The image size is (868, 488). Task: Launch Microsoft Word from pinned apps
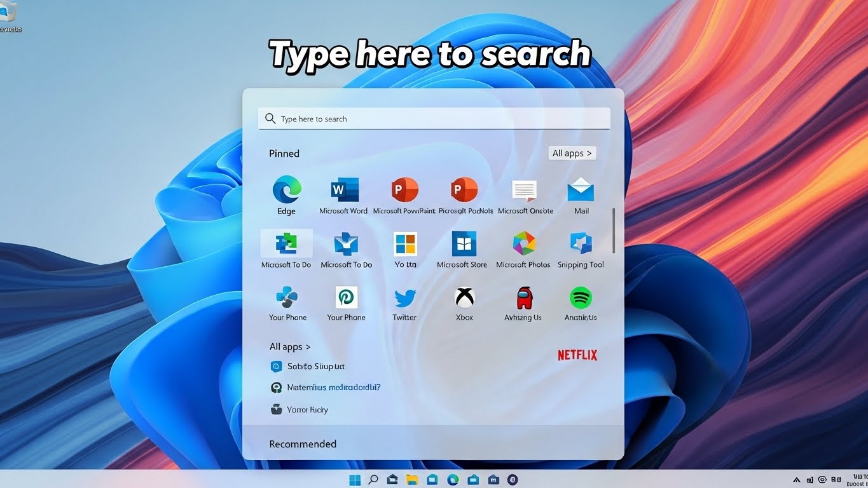[343, 196]
